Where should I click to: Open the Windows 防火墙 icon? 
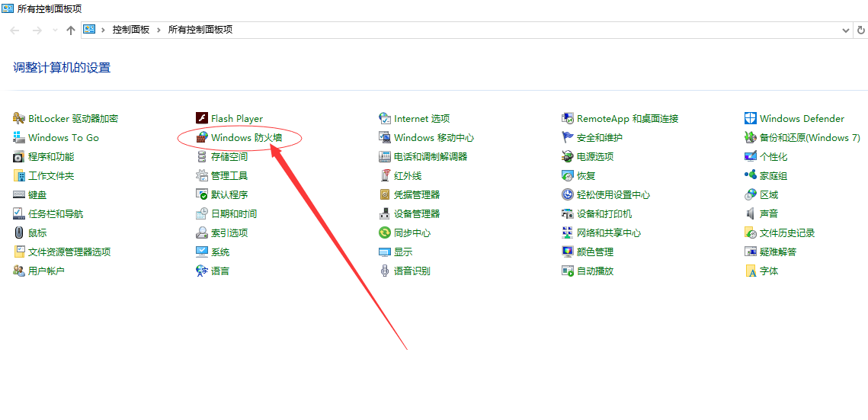coord(201,137)
